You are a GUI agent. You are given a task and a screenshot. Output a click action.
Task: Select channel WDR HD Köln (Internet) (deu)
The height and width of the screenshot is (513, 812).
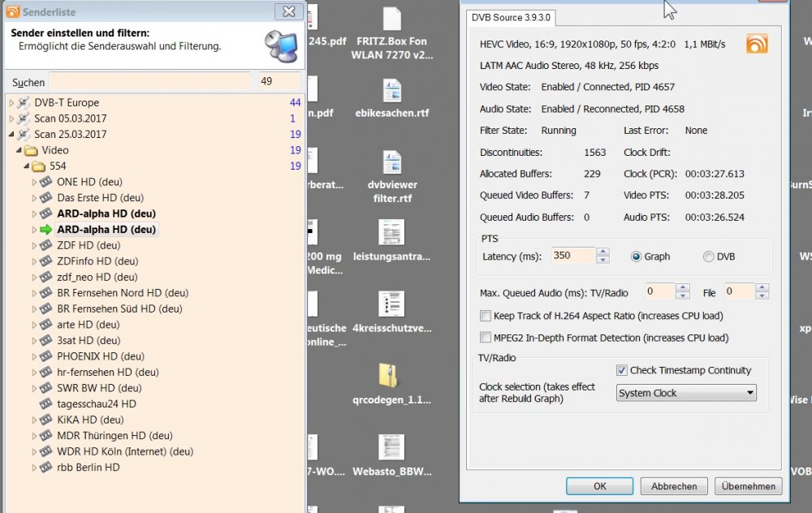pyautogui.click(x=125, y=451)
